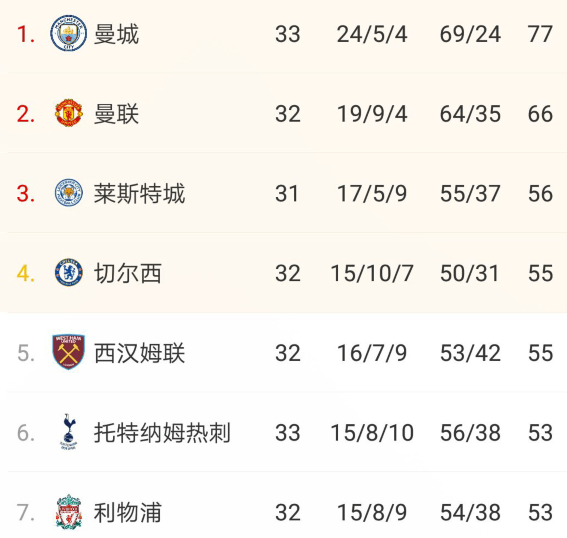Screen dimensions: 567x538
Task: Click the yellow rank number 4.
Action: click(x=26, y=274)
